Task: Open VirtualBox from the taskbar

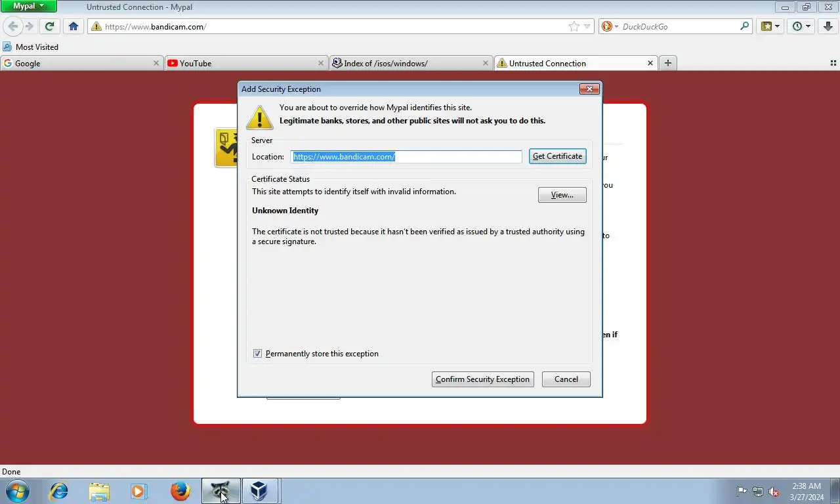Action: tap(261, 491)
